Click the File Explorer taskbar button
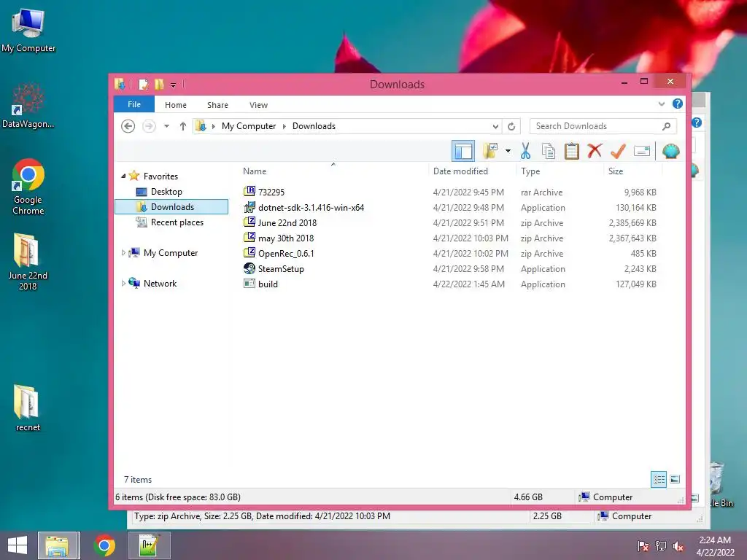The width and height of the screenshot is (747, 560). 57,545
